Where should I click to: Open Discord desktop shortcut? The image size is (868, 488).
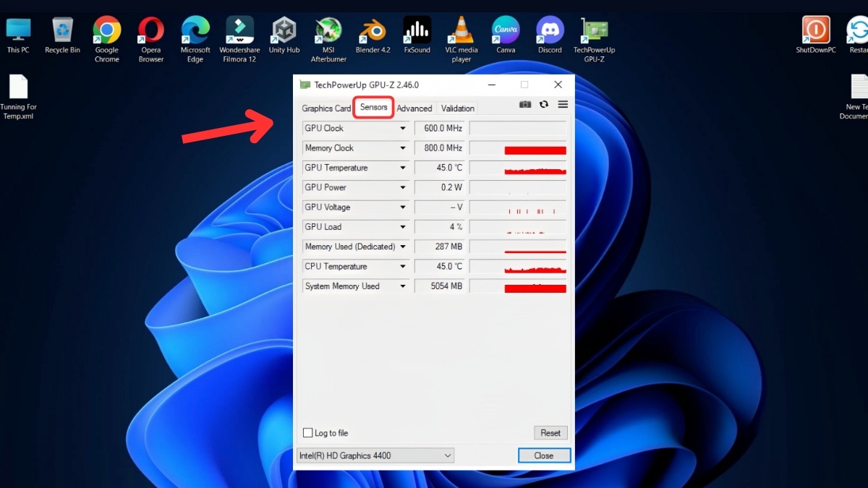point(550,35)
